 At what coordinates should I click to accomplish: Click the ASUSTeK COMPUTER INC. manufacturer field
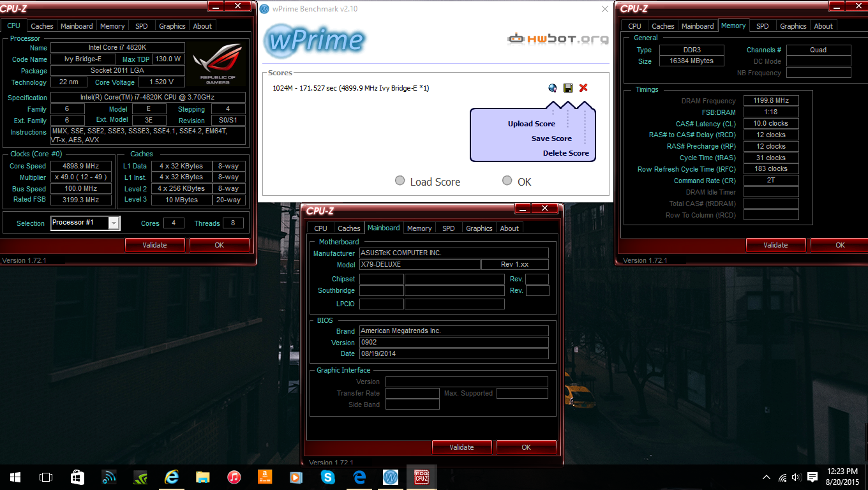coord(454,253)
